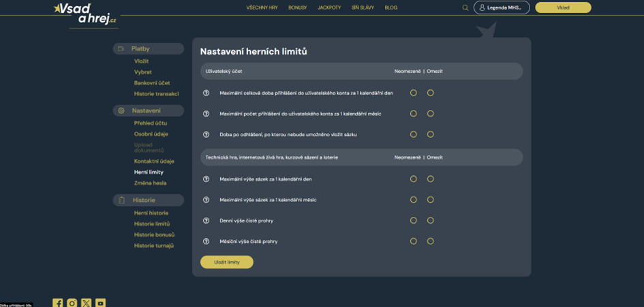Image resolution: width=644 pixels, height=307 pixels.
Task: Click help icon for daily login time limit
Action: point(206,93)
